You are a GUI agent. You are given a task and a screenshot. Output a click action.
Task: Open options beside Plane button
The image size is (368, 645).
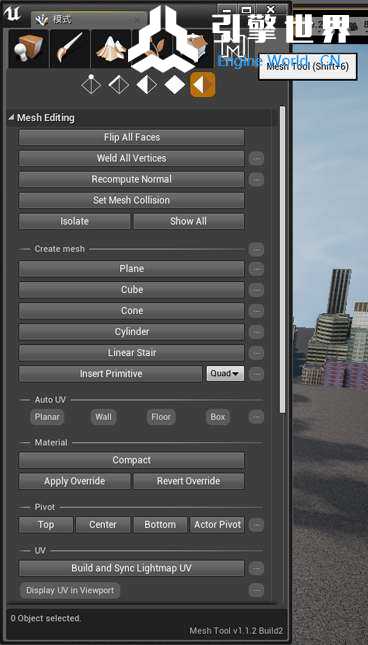[256, 269]
